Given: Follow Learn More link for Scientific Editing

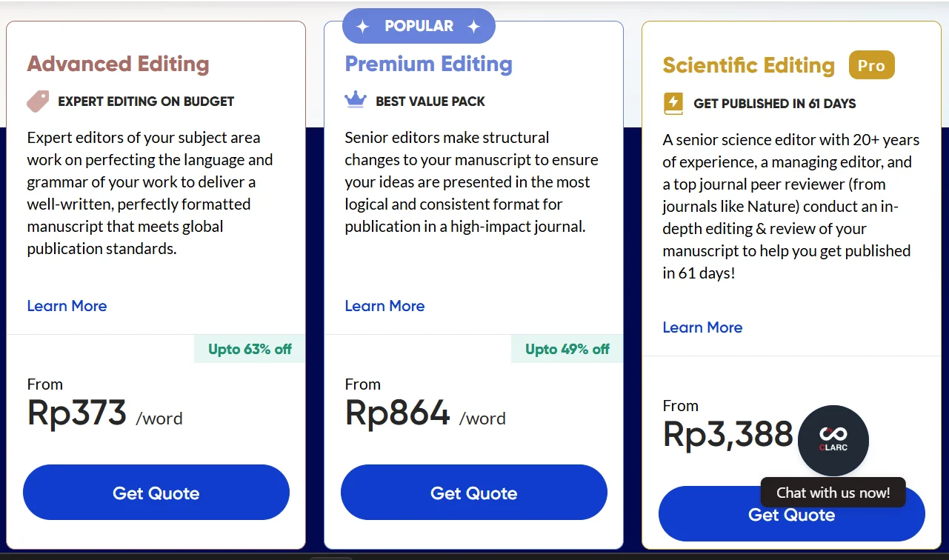Looking at the screenshot, I should click(x=702, y=327).
